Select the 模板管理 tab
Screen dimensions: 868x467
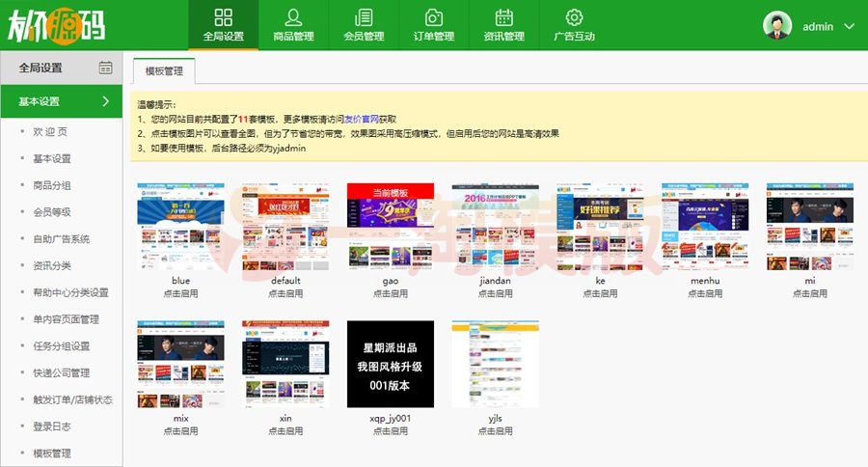(x=164, y=70)
